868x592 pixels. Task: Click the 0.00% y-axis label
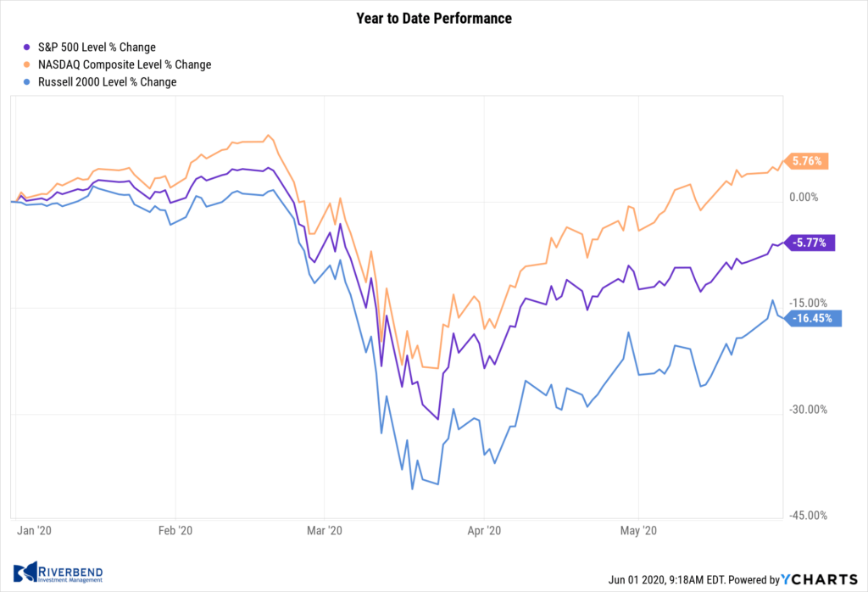(x=802, y=198)
